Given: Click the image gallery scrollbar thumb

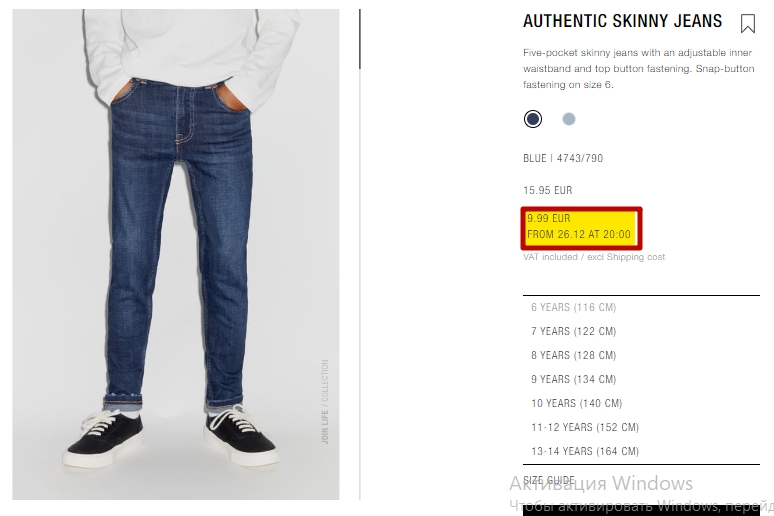Looking at the screenshot, I should click(x=360, y=39).
